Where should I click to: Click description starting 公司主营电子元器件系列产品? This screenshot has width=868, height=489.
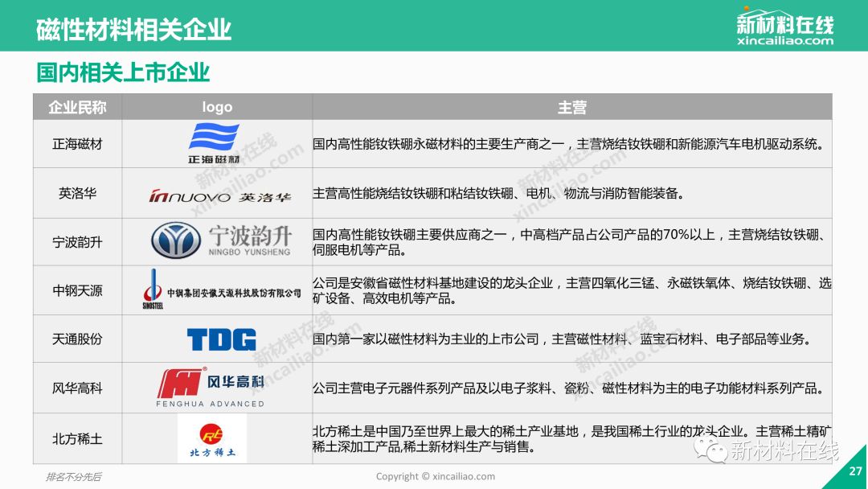click(x=568, y=388)
